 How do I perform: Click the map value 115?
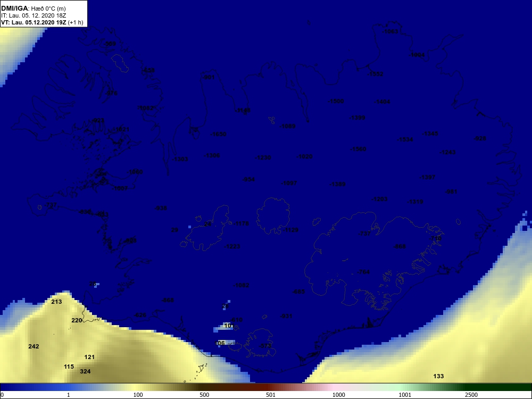[69, 367]
